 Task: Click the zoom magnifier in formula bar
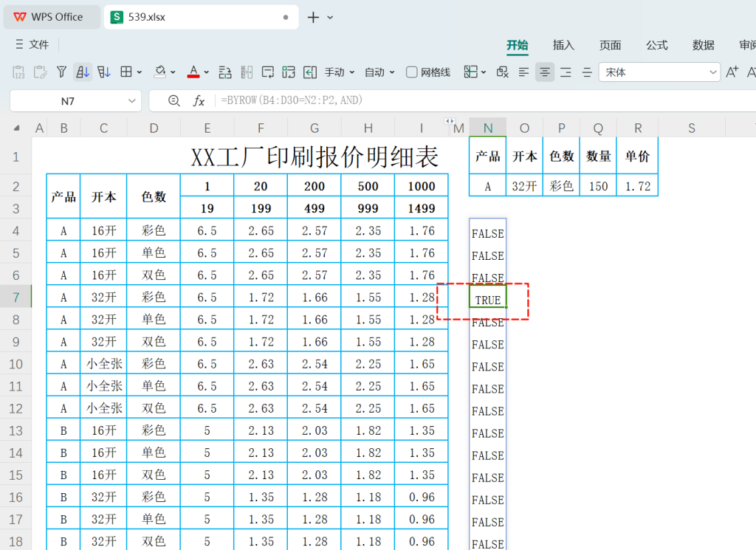[174, 100]
